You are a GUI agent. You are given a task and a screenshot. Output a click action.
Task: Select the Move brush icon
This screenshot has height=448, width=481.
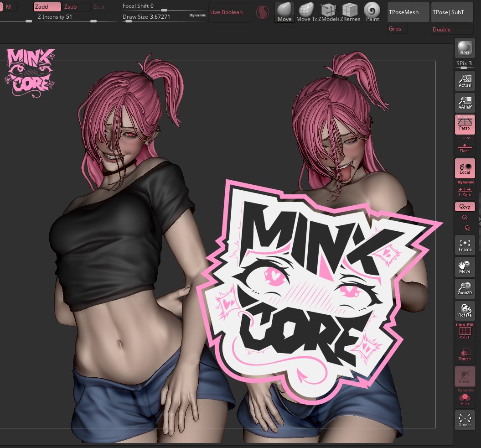click(284, 12)
